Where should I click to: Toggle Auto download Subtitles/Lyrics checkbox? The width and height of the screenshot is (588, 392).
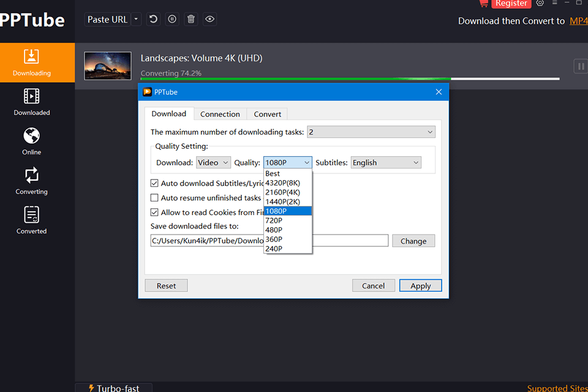[154, 183]
